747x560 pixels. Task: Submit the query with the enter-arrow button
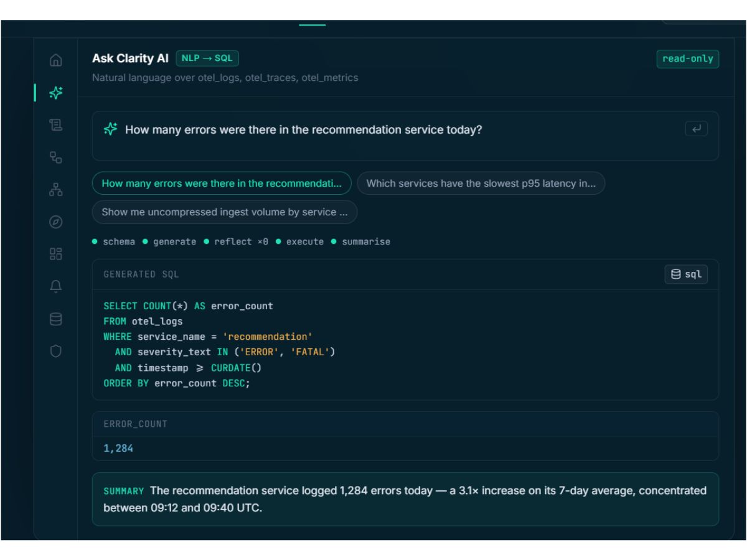(x=696, y=129)
